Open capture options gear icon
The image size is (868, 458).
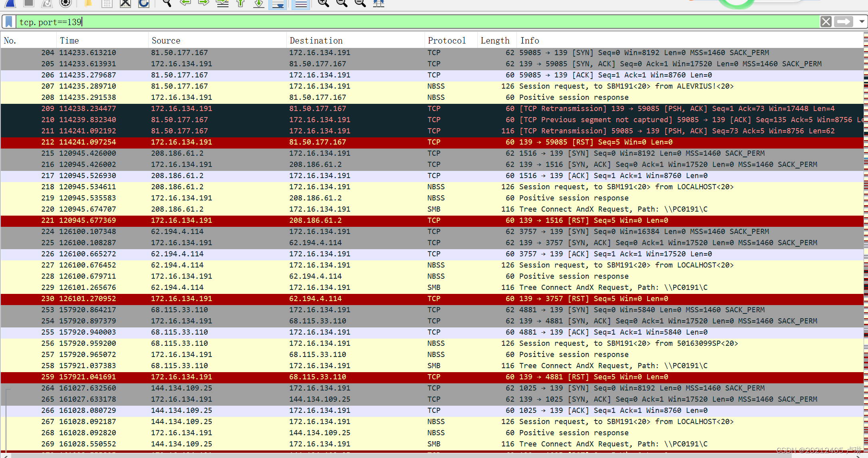pos(65,3)
